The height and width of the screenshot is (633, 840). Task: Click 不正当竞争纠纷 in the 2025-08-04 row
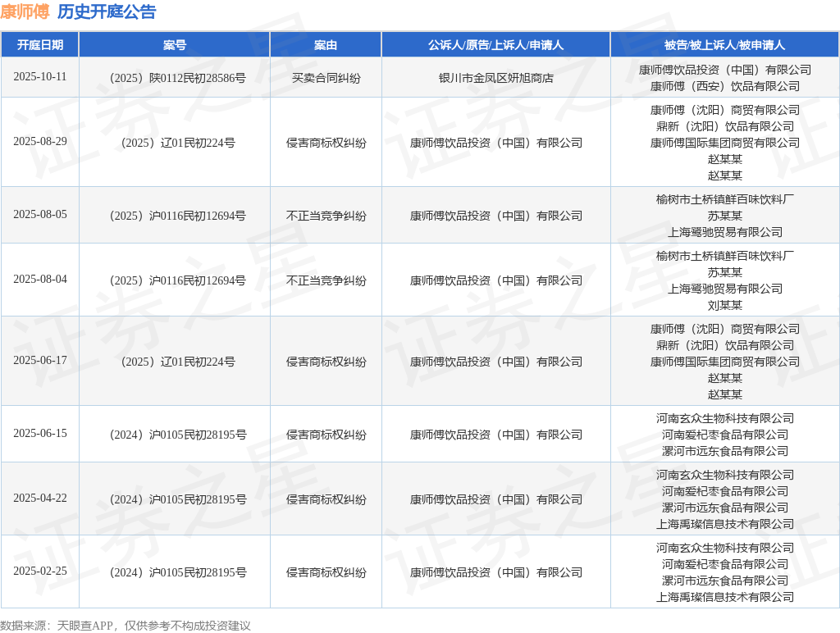[x=326, y=280]
